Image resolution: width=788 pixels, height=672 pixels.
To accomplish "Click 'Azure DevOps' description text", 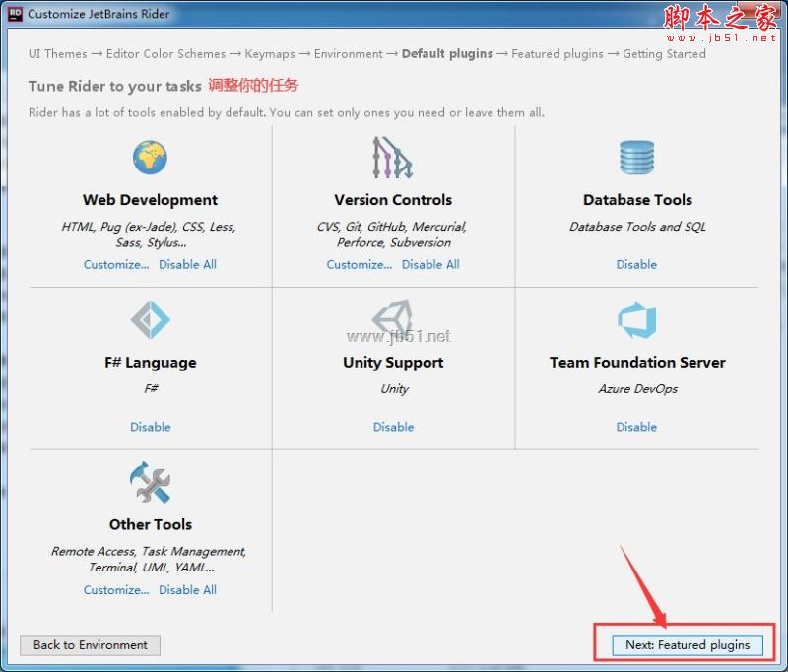I will (x=637, y=389).
